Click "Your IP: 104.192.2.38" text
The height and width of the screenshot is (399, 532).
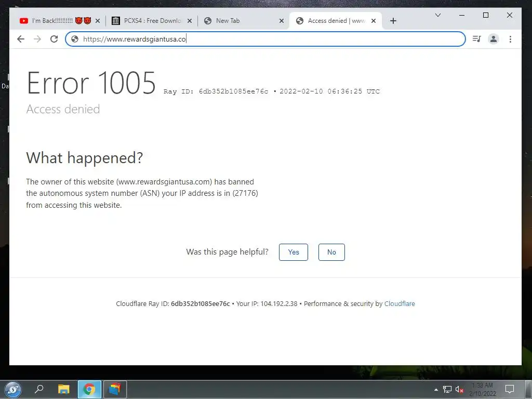coord(267,303)
